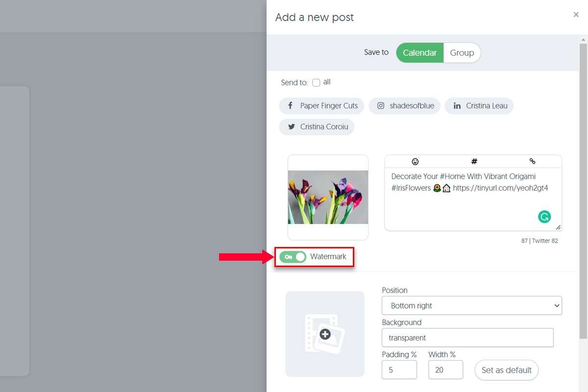Click the LinkedIn icon on Cristina Leau
Viewport: 588px width, 392px height.
(x=457, y=106)
